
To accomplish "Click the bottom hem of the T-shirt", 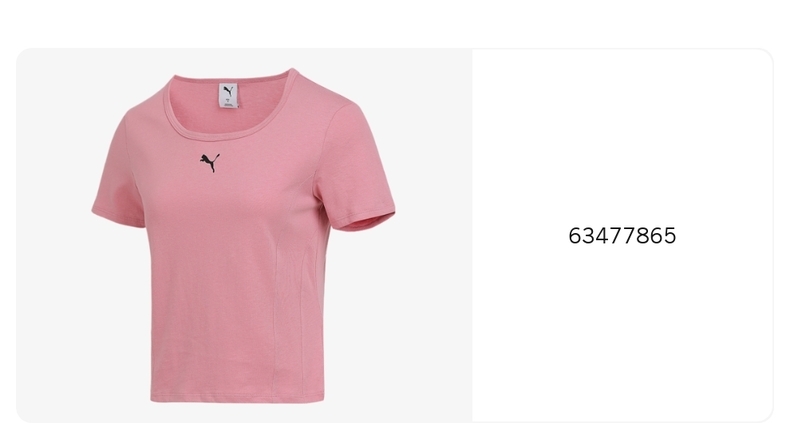I will [237, 398].
